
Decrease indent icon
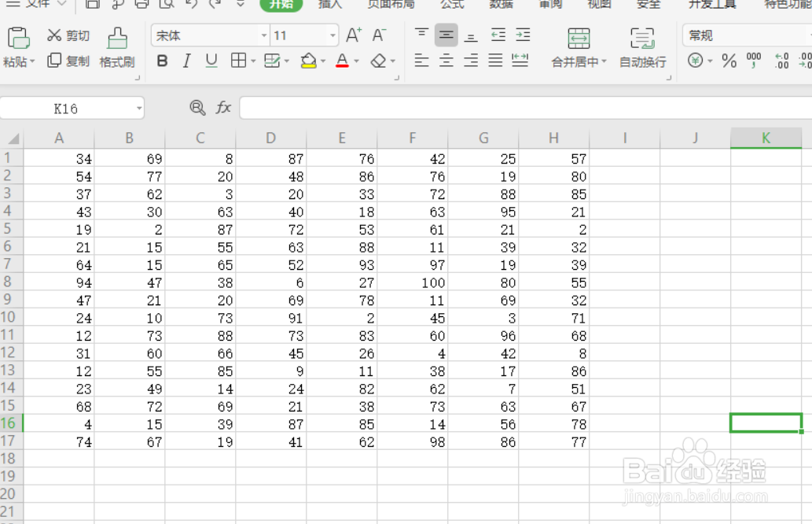(x=498, y=35)
